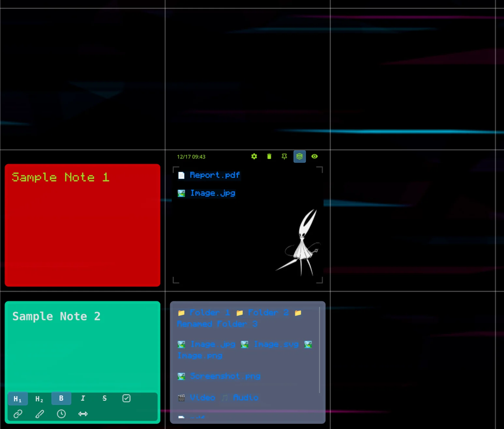Insert a timestamp with the clock icon
The image size is (504, 429).
tap(61, 414)
